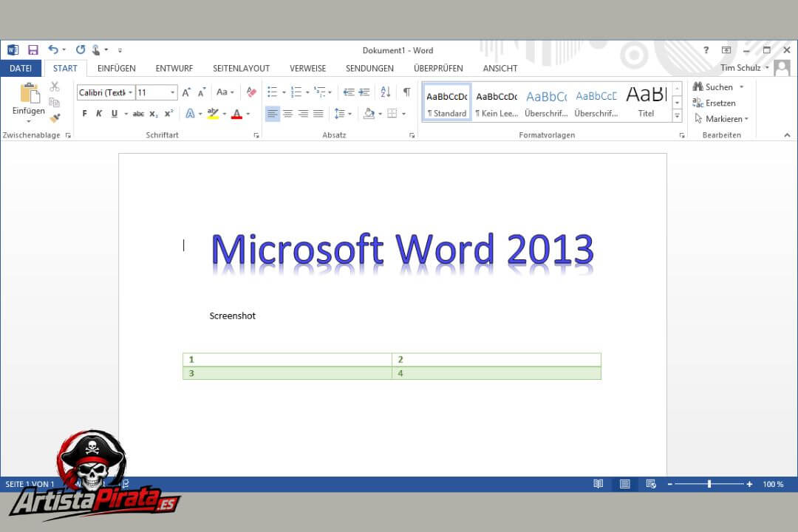Apply strikethrough abc formatting
Screen dimensions: 798x532
coord(138,114)
